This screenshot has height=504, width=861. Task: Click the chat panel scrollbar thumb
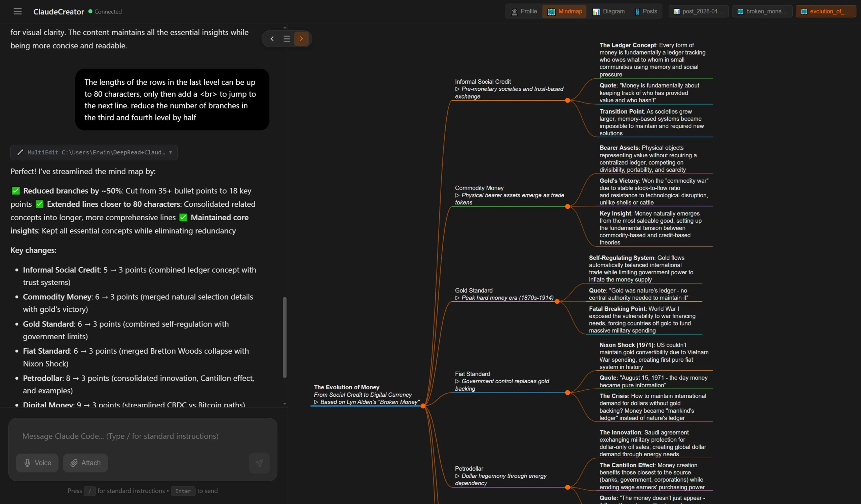285,337
